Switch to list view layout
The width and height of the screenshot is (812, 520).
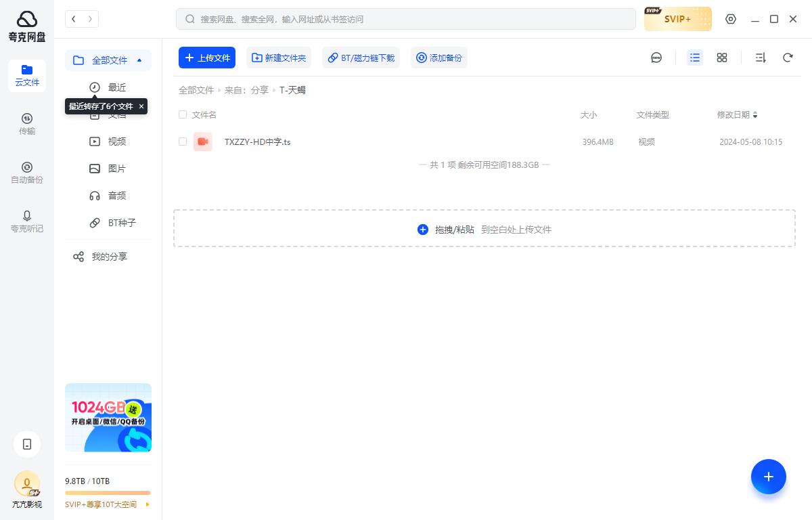(695, 58)
